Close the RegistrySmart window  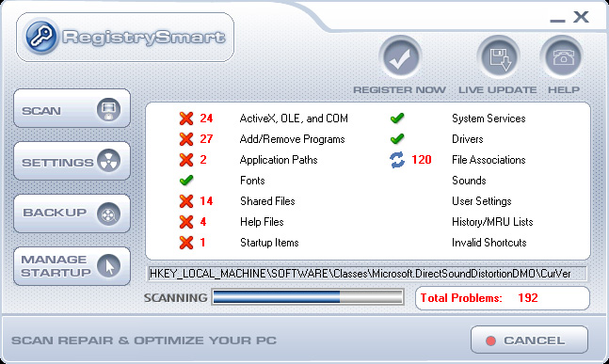(x=581, y=17)
